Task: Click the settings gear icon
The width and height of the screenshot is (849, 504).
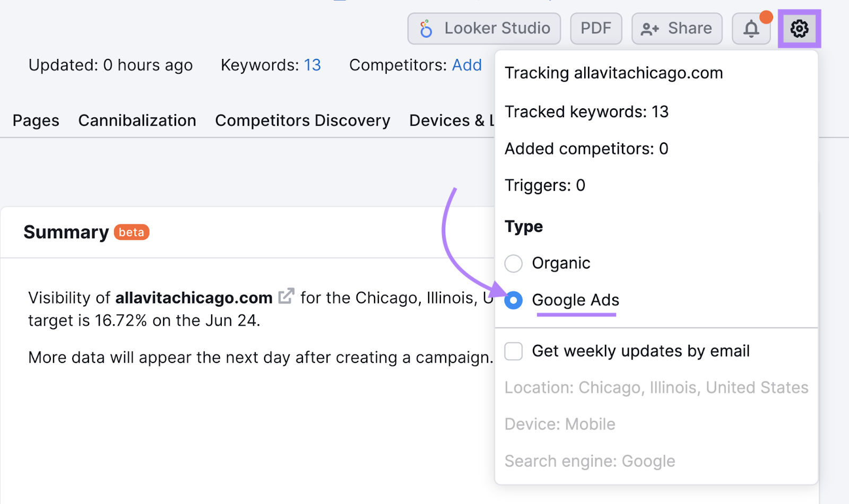Action: point(799,28)
